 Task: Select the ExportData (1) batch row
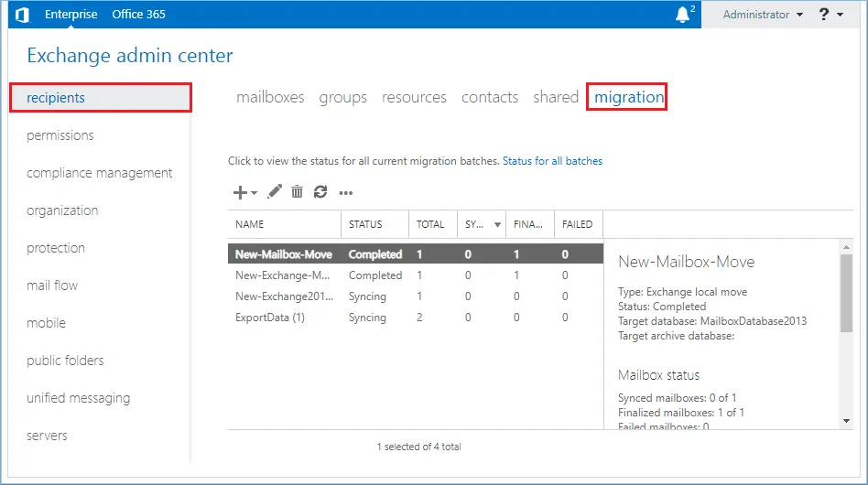tap(270, 318)
